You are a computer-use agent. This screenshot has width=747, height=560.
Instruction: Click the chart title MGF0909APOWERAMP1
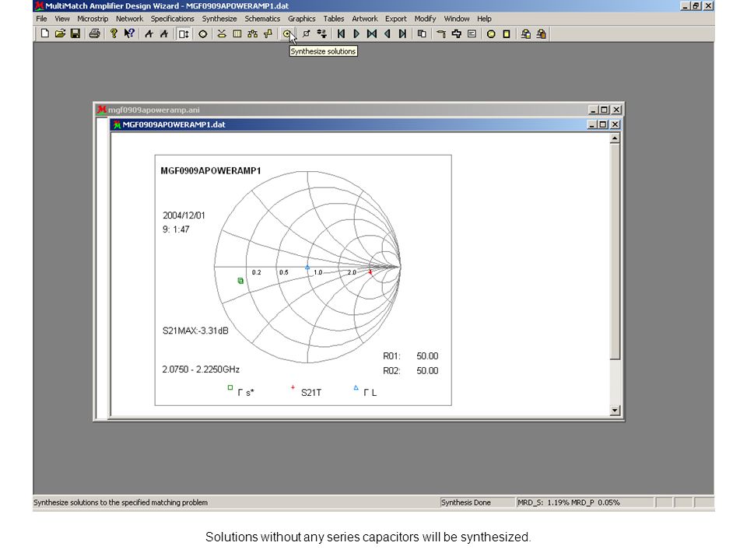(211, 170)
